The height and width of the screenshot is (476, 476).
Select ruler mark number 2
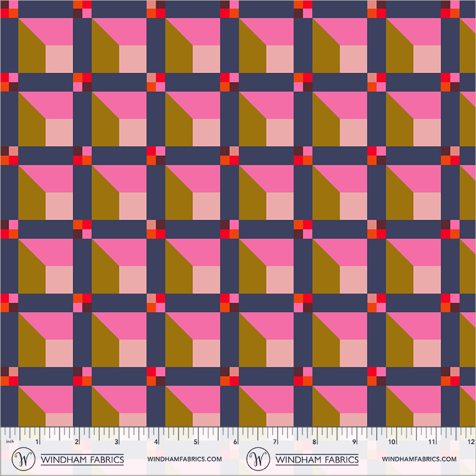[x=77, y=442]
